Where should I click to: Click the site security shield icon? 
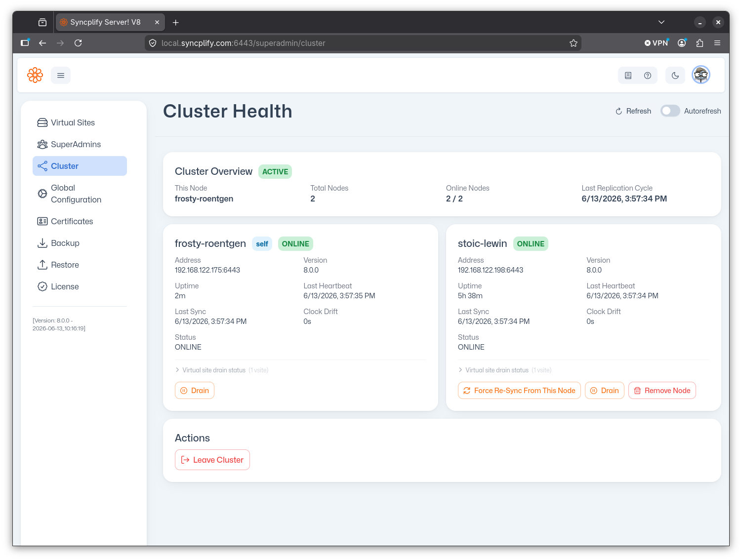click(x=153, y=43)
